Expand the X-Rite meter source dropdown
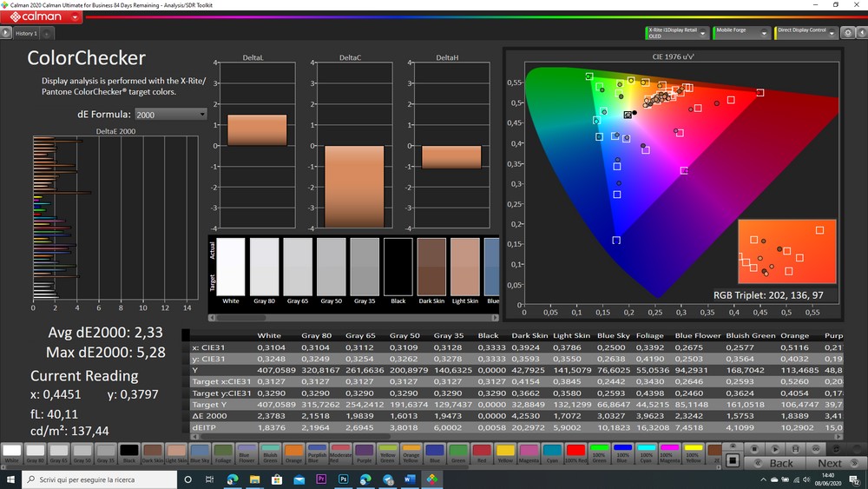 (702, 33)
